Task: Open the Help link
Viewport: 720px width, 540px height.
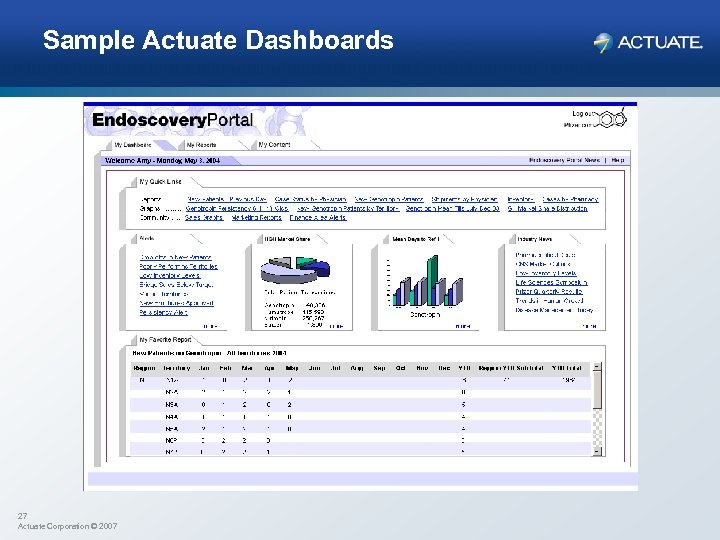Action: [618, 160]
